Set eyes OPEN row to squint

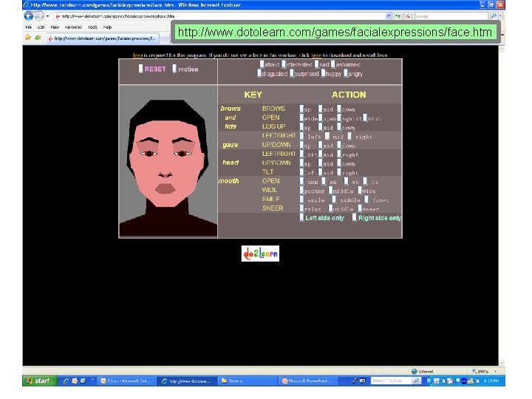(339, 117)
